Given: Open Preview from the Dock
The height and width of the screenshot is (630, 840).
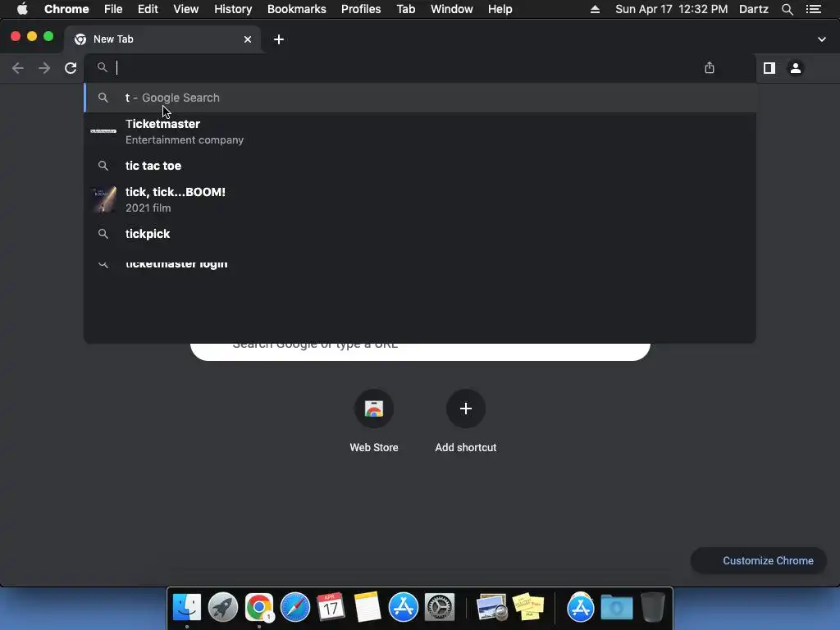Looking at the screenshot, I should coord(492,607).
